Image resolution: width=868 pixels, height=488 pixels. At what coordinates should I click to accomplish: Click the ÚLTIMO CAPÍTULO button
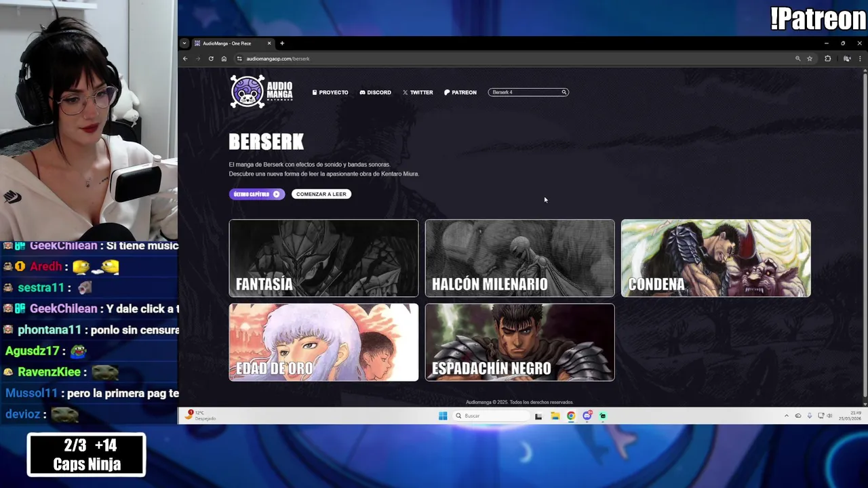click(256, 194)
